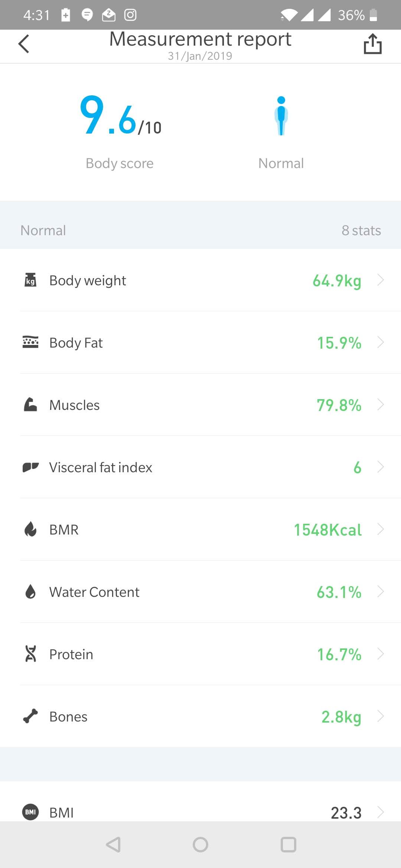The image size is (401, 868).
Task: Tap the Android home navigation button
Action: tap(200, 845)
